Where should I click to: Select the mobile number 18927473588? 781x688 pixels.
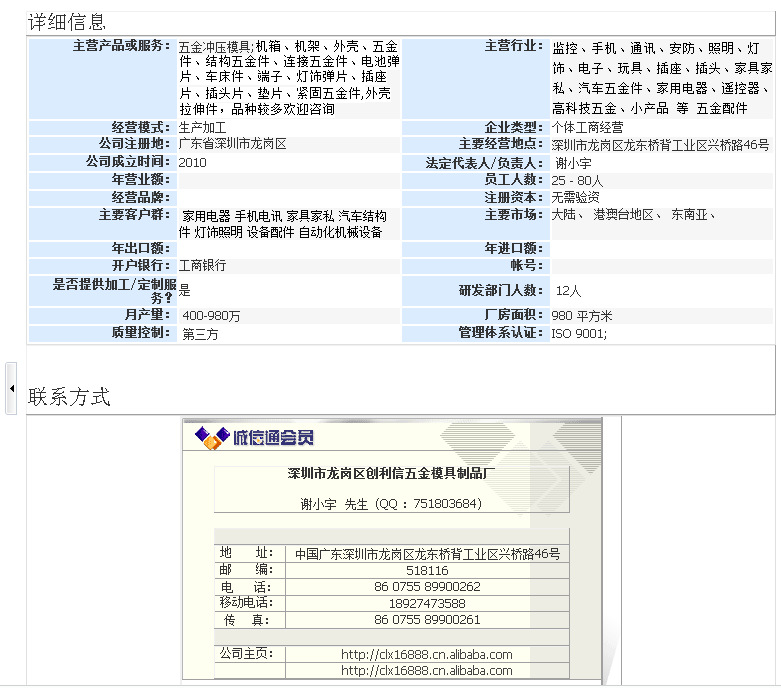coord(426,604)
